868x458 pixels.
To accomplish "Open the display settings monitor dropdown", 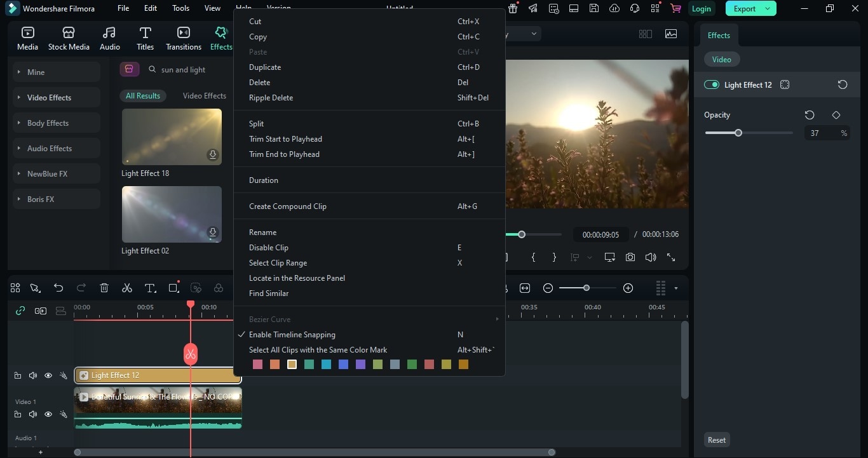I will pos(609,257).
